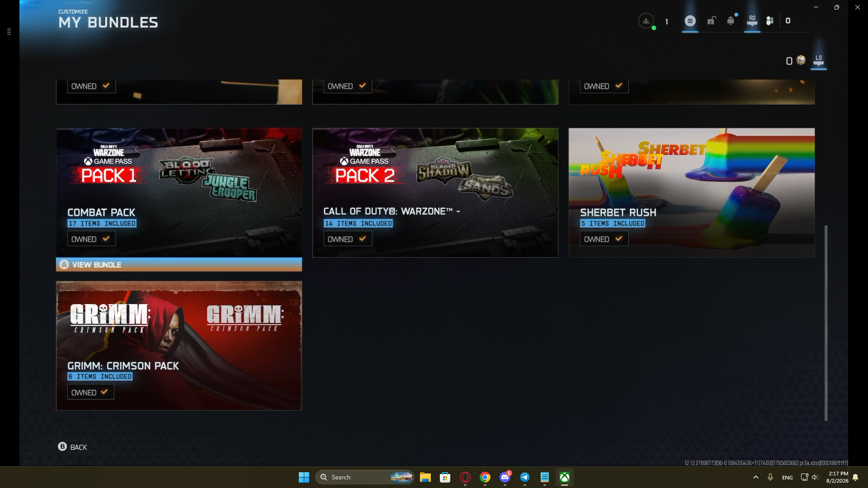Select the Call of Duty Warzone Pack 2 bundle

click(435, 192)
